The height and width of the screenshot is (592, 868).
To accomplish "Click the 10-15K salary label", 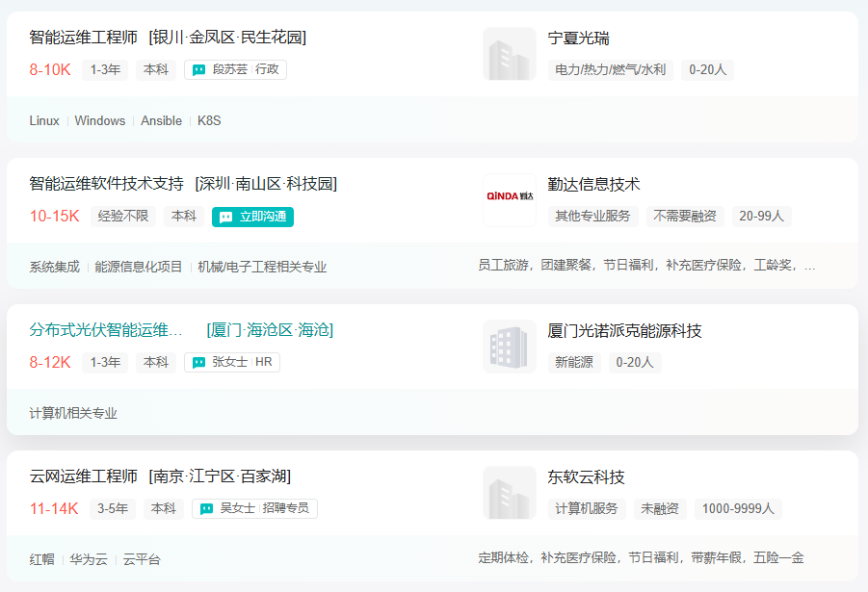I will 54,216.
